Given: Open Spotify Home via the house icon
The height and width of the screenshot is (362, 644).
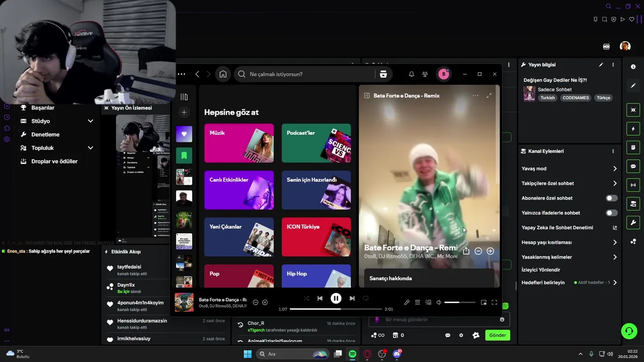Looking at the screenshot, I should 223,74.
